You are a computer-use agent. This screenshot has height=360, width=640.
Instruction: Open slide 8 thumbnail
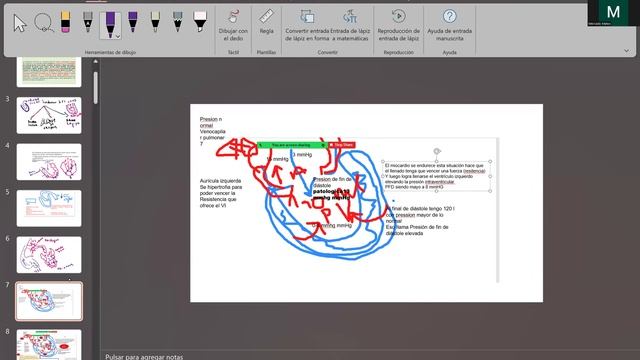[x=49, y=344]
